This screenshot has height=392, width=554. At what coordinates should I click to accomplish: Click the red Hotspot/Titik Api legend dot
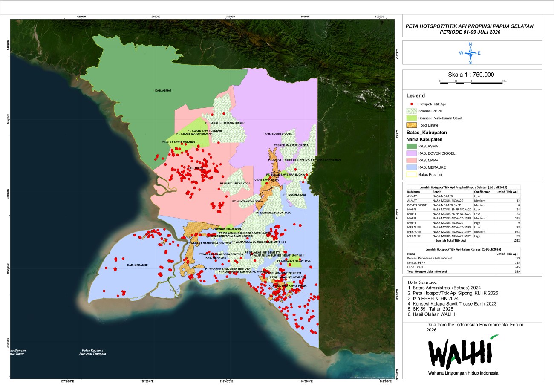pos(412,104)
